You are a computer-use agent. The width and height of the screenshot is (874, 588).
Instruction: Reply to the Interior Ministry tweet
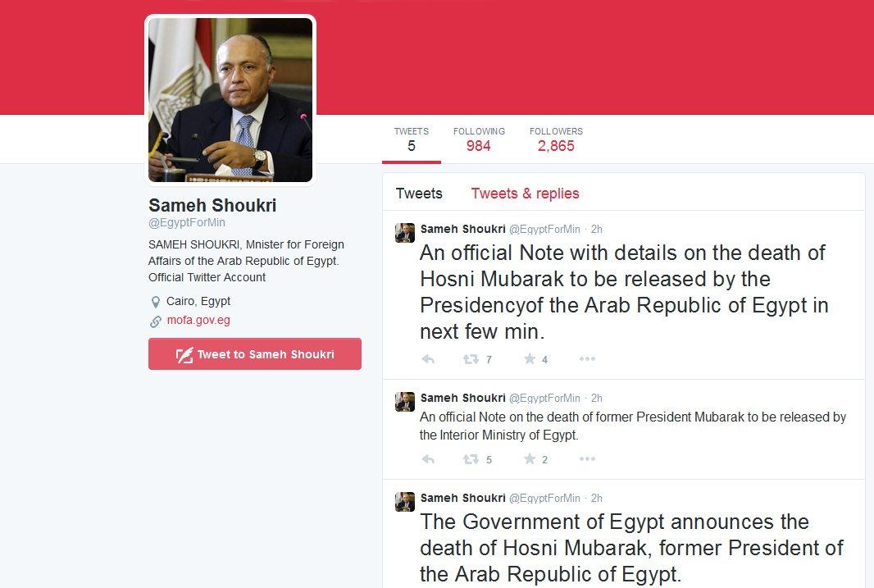click(x=428, y=459)
